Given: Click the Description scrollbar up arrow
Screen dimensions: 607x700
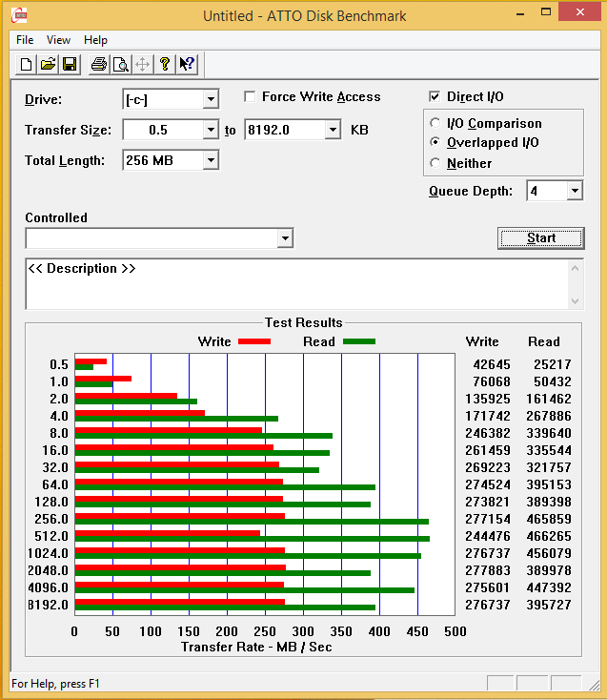Looking at the screenshot, I should (575, 268).
